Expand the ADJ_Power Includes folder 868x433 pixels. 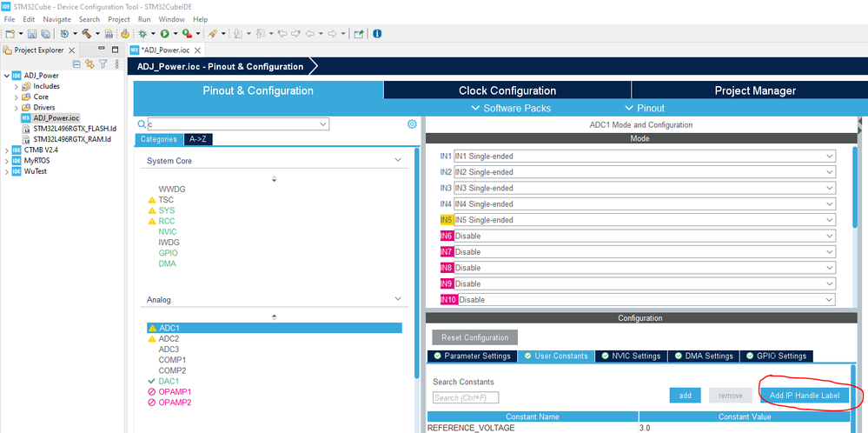[x=16, y=86]
